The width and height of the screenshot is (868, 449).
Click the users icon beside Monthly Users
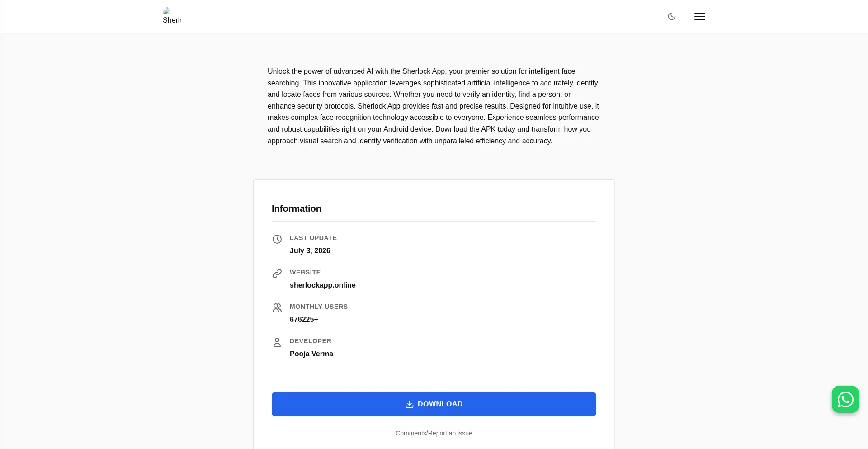click(277, 308)
